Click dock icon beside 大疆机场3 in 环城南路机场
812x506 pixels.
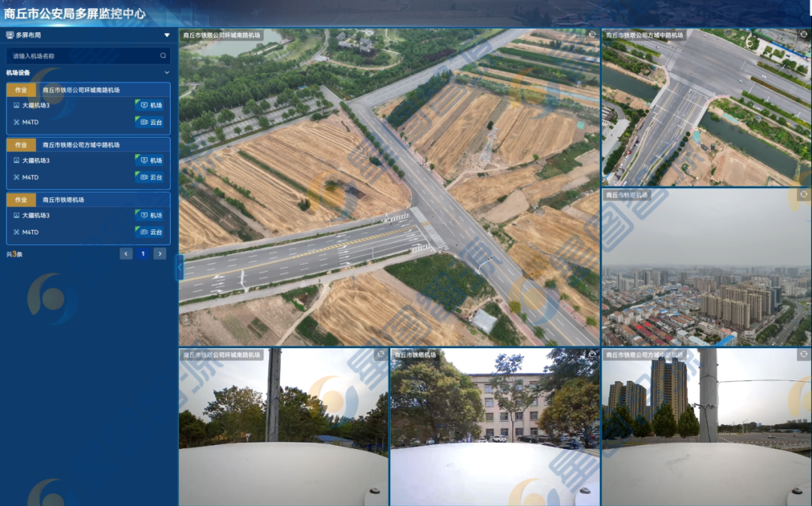tap(16, 105)
